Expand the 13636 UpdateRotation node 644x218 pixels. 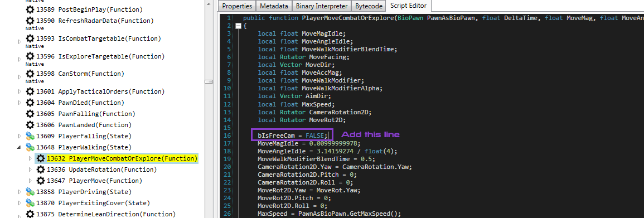[x=30, y=169]
